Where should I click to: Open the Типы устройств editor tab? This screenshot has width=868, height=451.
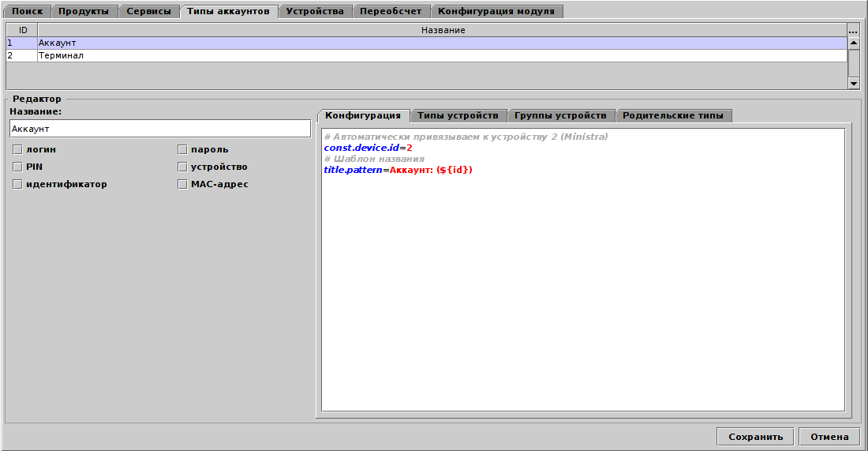click(458, 115)
